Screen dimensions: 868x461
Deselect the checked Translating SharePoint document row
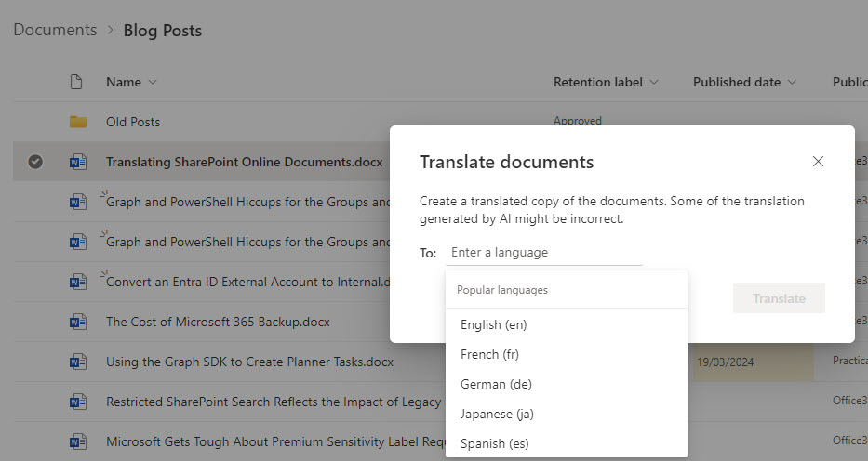(x=35, y=162)
